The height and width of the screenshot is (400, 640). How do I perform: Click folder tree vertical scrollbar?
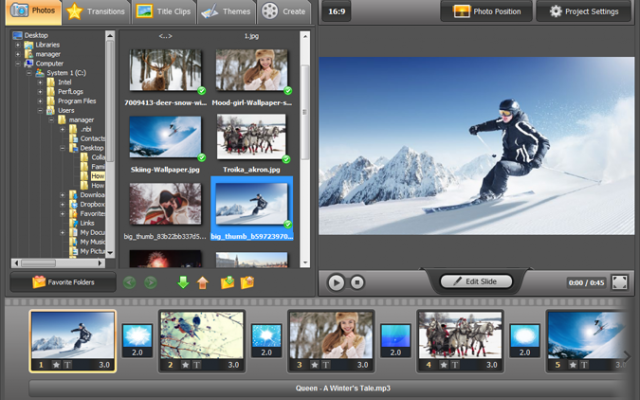click(x=110, y=102)
